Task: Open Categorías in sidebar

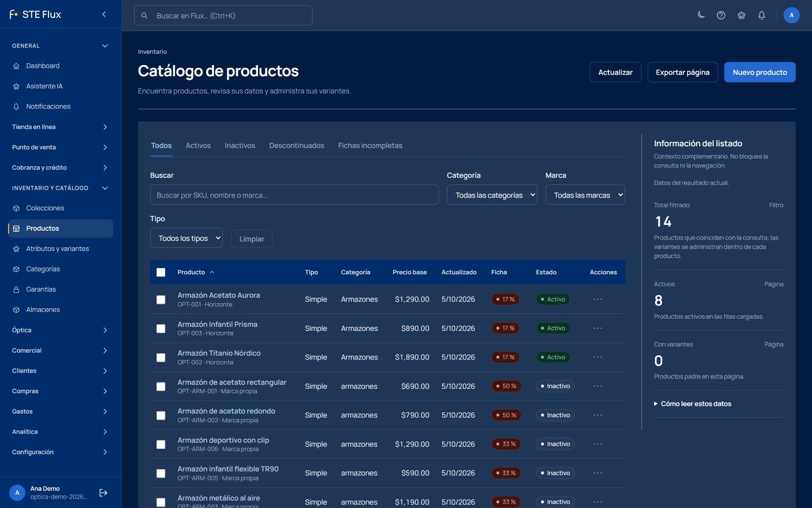Action: (x=61, y=269)
